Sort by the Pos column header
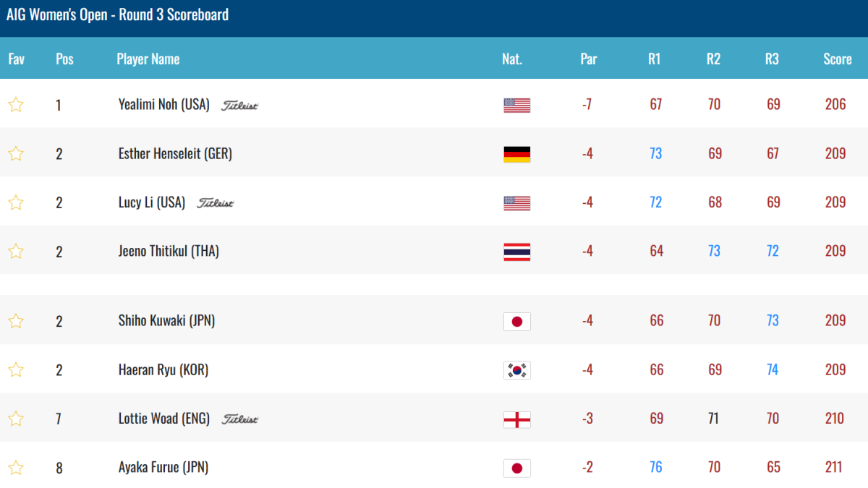868x488 pixels. (x=64, y=59)
